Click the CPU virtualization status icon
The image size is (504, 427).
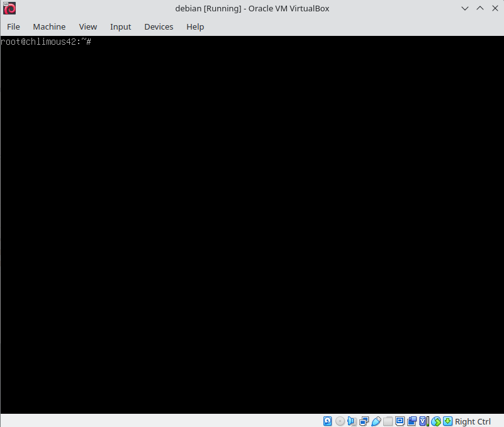424,421
